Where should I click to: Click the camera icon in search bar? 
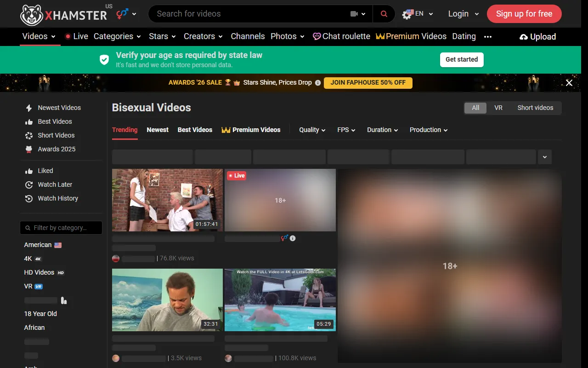point(354,14)
